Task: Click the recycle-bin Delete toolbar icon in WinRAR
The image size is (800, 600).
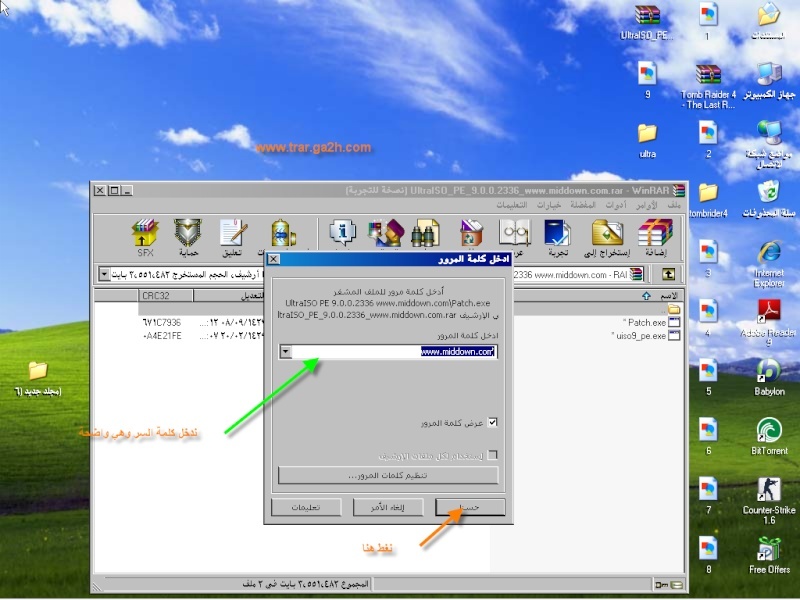Action: [471, 234]
